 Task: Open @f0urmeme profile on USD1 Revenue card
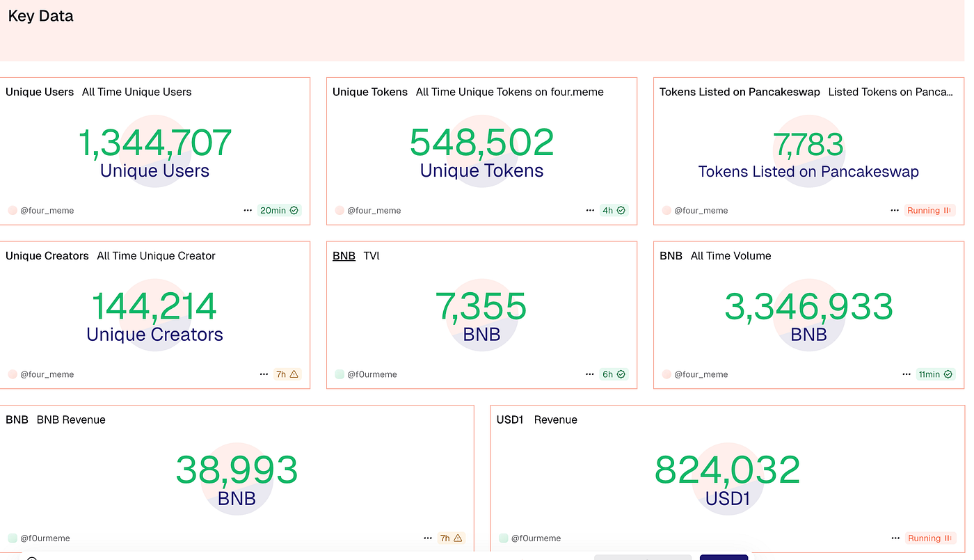(536, 538)
